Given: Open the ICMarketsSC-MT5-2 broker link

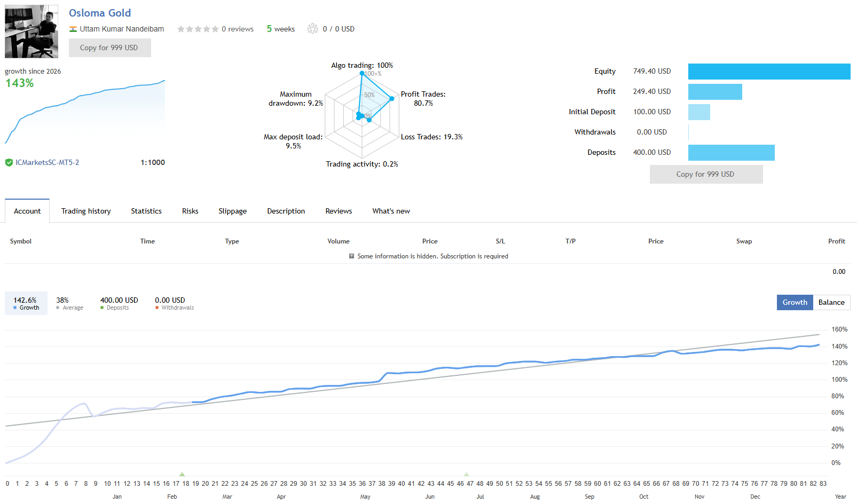Looking at the screenshot, I should (x=47, y=162).
